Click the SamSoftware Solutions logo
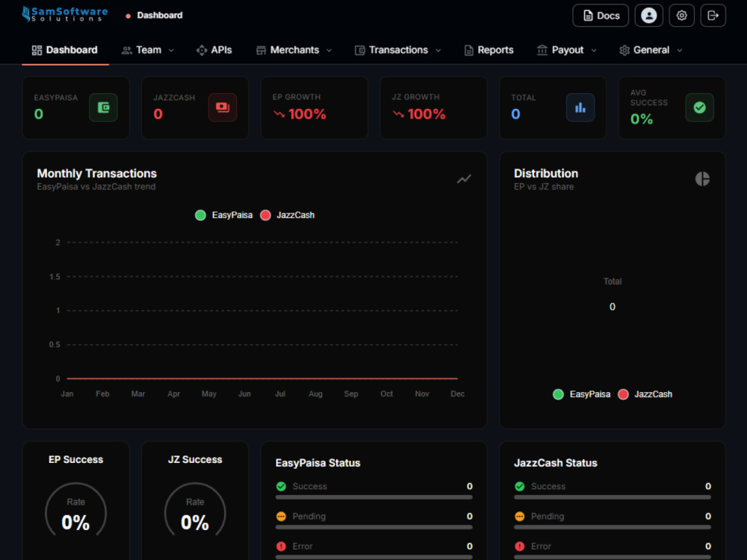747x560 pixels. click(65, 14)
